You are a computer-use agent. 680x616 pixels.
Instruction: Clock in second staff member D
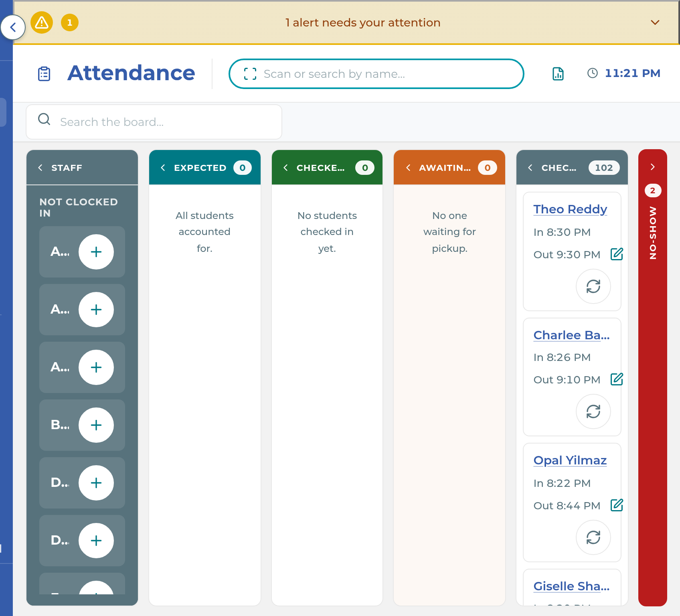[x=96, y=541]
